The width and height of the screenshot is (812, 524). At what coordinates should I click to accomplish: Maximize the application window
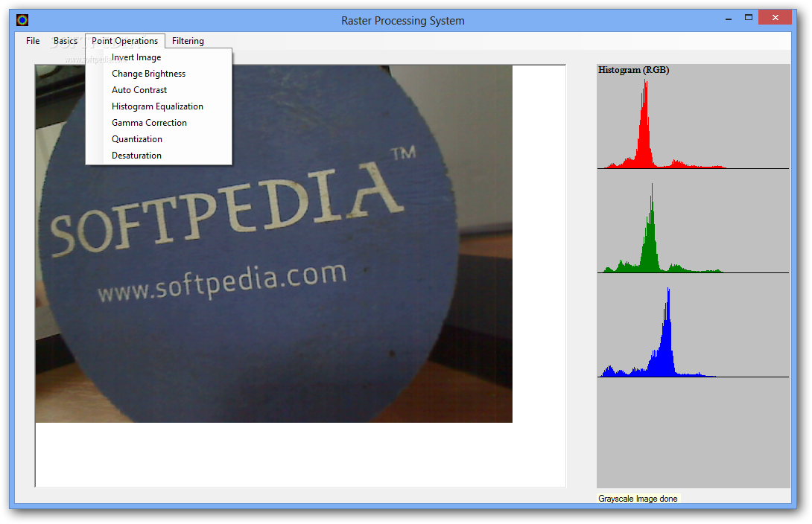pyautogui.click(x=748, y=18)
